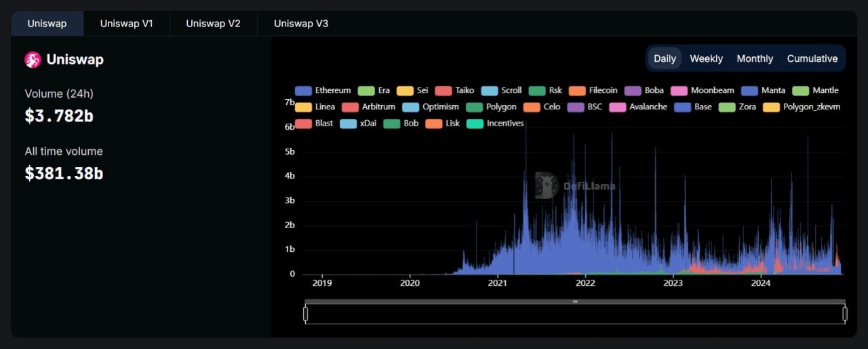868x349 pixels.
Task: Hide the Sei legend series
Action: pyautogui.click(x=412, y=90)
